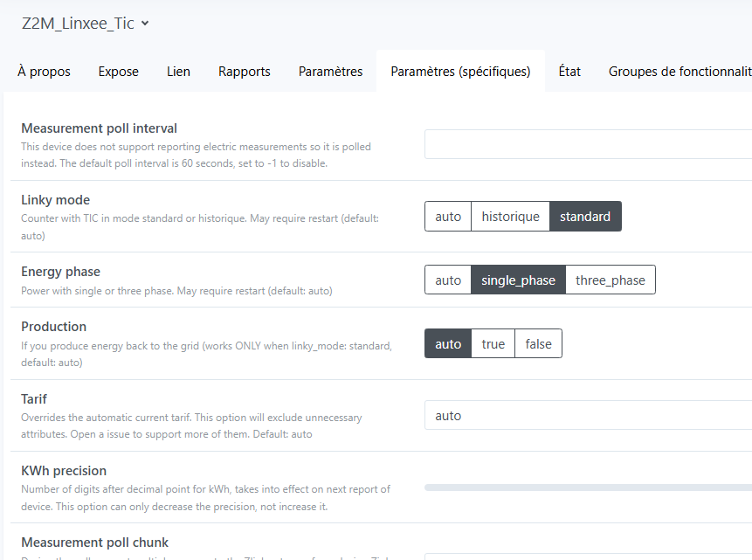The height and width of the screenshot is (560, 752).
Task: Switch to the À propos tab
Action: (x=44, y=72)
